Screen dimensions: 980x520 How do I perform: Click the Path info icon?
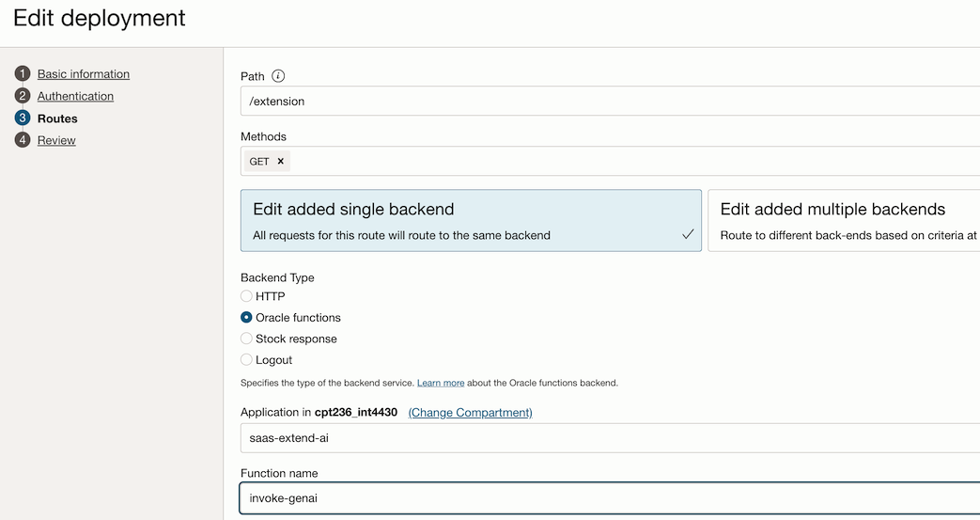pos(278,76)
